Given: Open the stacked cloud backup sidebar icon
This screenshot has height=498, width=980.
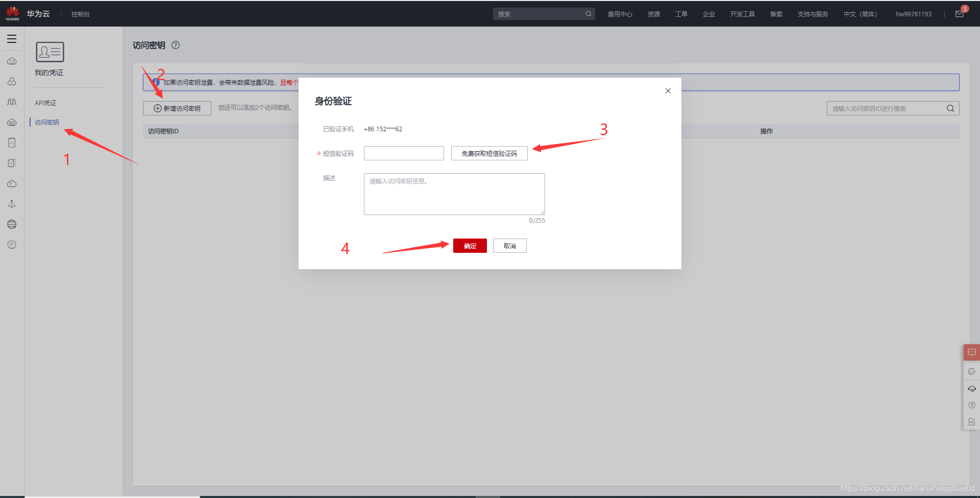Looking at the screenshot, I should [12, 163].
